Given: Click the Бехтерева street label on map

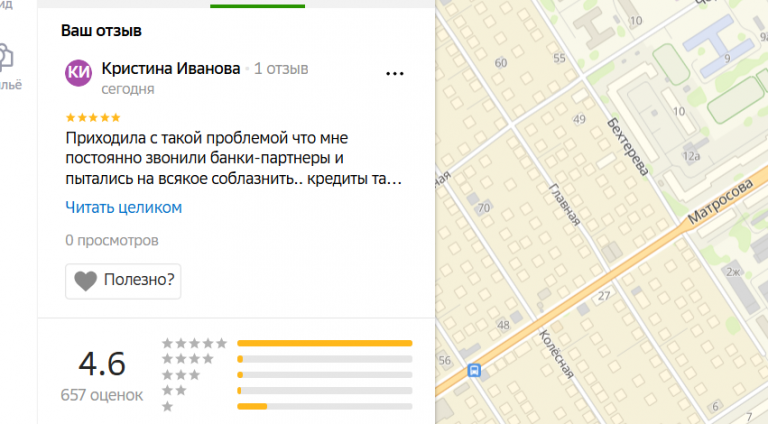Looking at the screenshot, I should [x=628, y=146].
